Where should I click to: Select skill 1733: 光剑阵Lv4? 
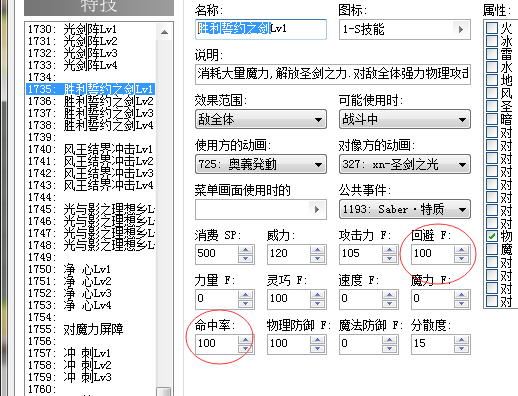coord(90,65)
